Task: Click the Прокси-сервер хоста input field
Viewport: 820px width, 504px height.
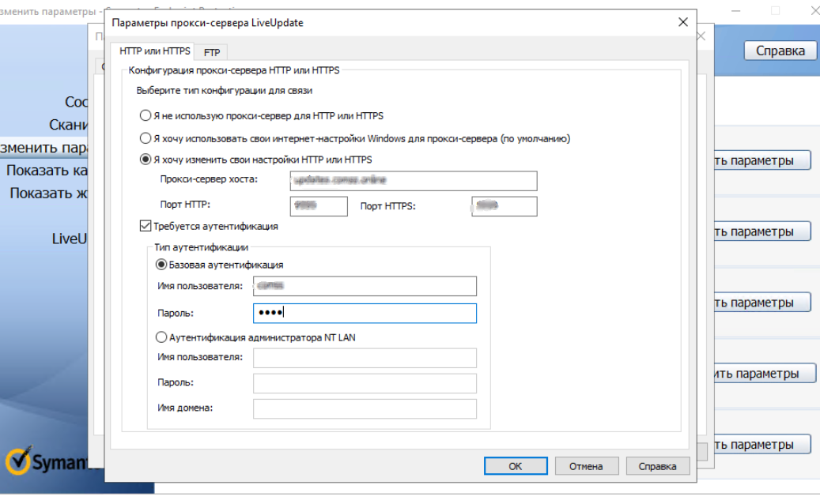Action: point(413,181)
